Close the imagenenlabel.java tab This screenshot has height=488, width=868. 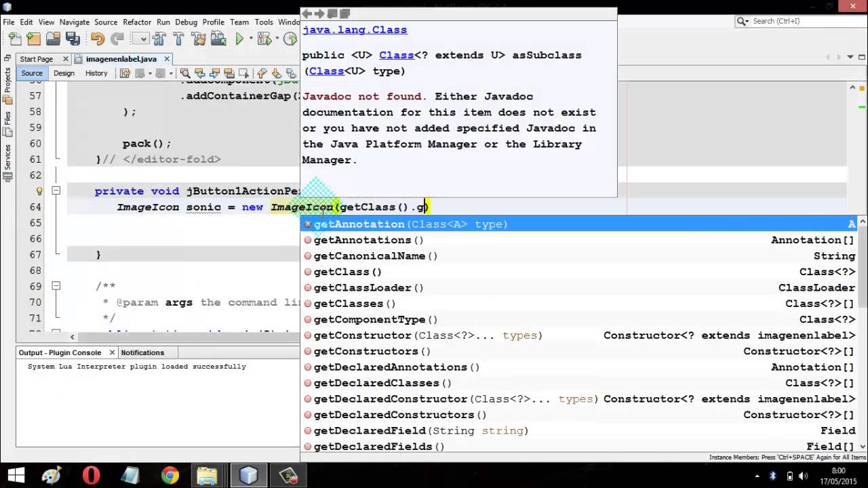[166, 59]
